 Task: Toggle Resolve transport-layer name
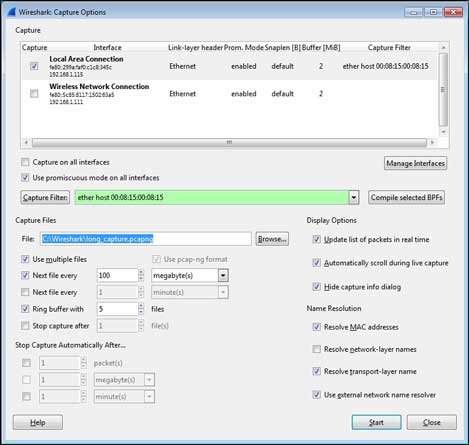click(316, 371)
